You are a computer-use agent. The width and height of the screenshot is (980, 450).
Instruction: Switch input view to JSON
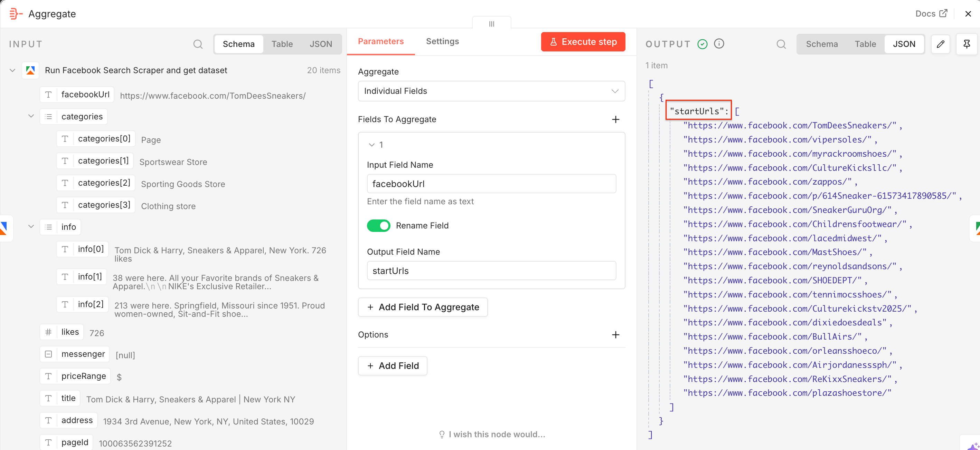[x=320, y=44]
